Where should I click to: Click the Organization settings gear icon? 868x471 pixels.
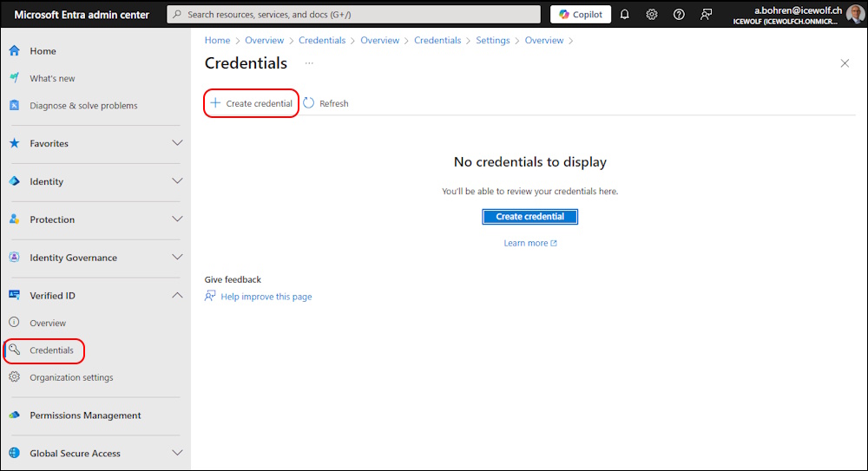click(x=15, y=377)
